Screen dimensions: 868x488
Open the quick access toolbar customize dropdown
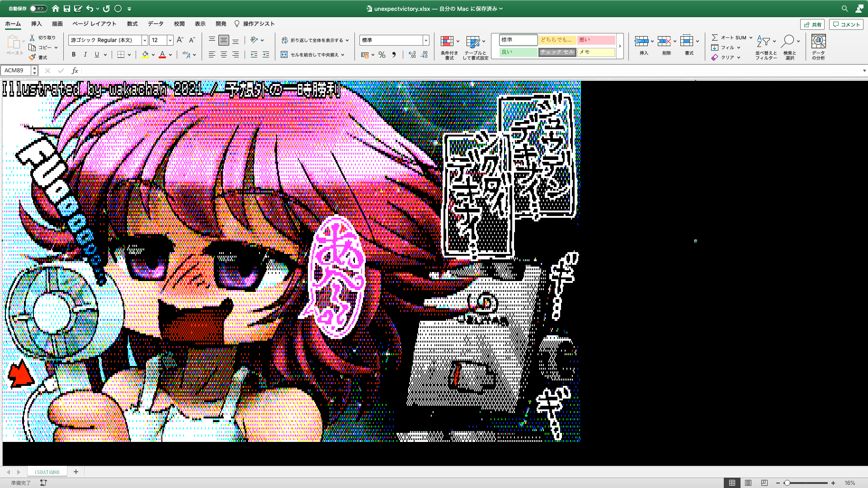pos(129,9)
